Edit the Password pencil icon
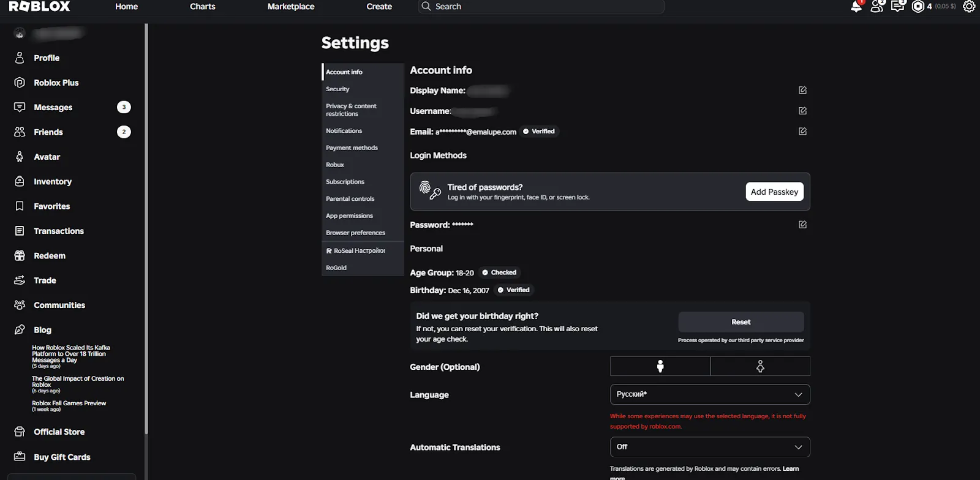Screen dimensions: 980x480 tap(802, 225)
